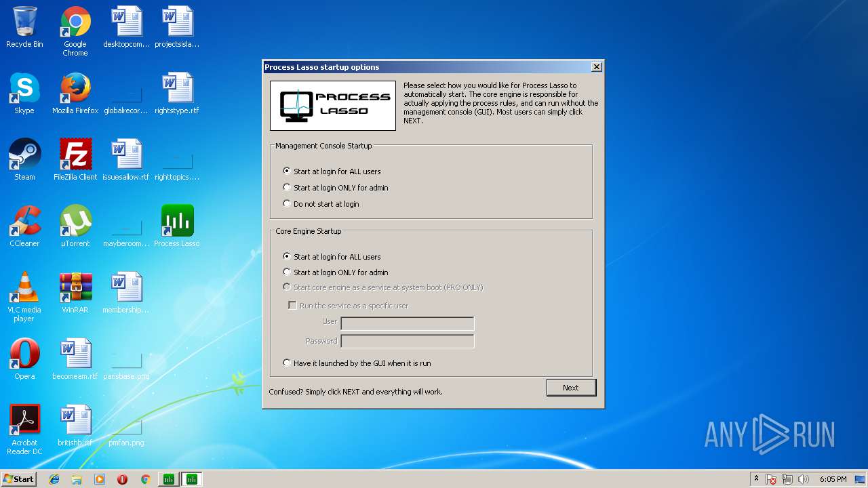Open the Opera desktop shortcut

tap(24, 359)
